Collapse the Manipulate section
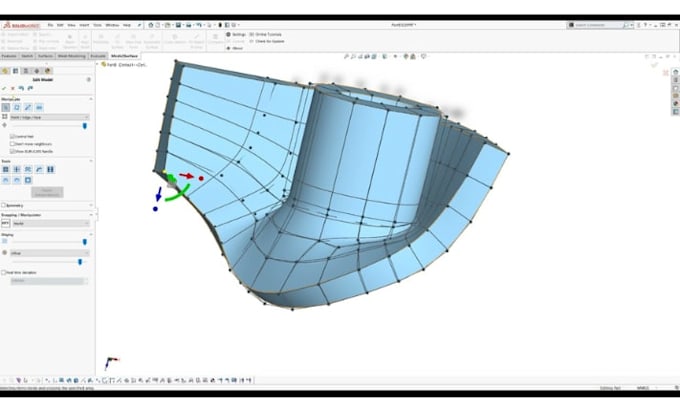Screen dimensions: 680x411 (x=91, y=99)
